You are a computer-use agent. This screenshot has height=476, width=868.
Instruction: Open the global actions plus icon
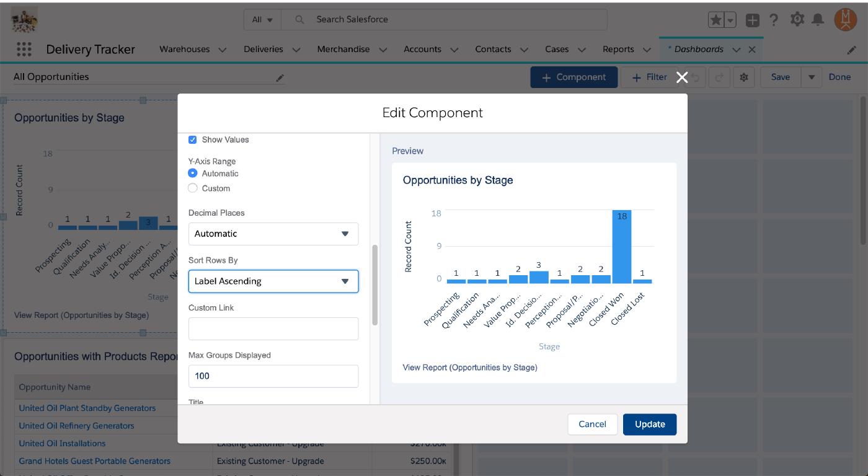click(x=752, y=20)
